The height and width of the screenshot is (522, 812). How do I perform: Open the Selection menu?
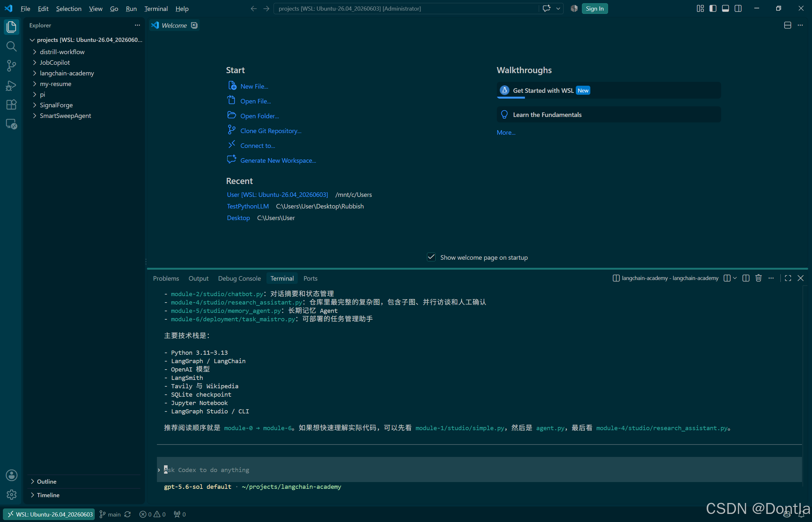pos(68,8)
